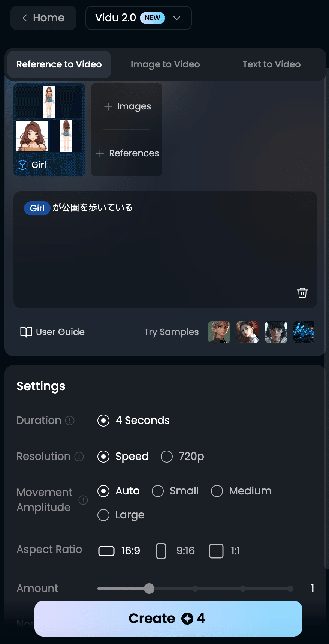The width and height of the screenshot is (329, 644).
Task: Clear the prompt with the trash icon
Action: coord(302,293)
